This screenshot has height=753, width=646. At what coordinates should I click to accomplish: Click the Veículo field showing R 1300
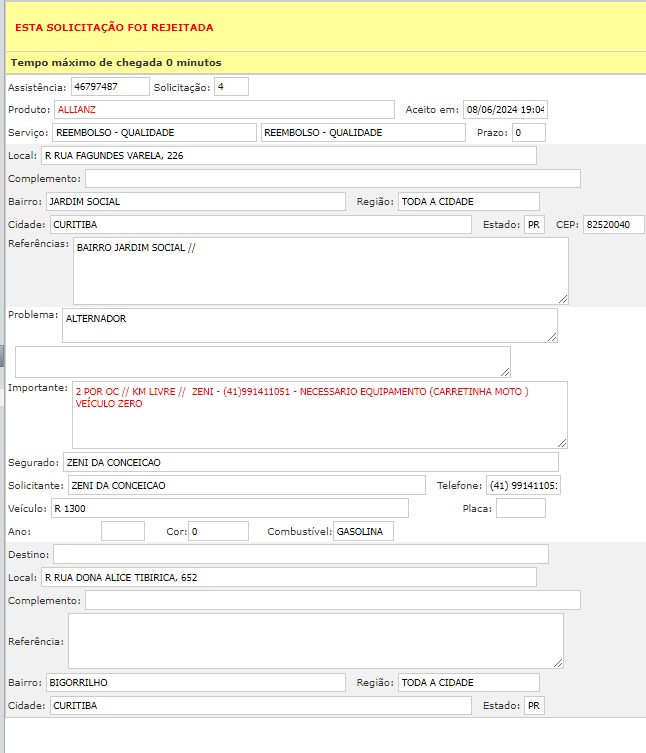tap(229, 508)
